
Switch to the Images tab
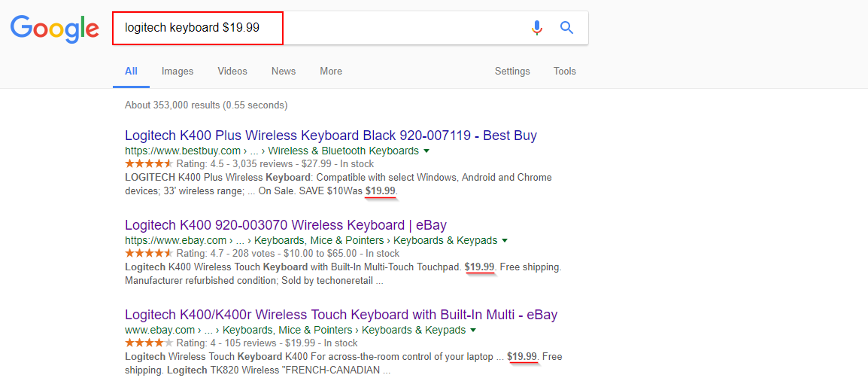(178, 71)
